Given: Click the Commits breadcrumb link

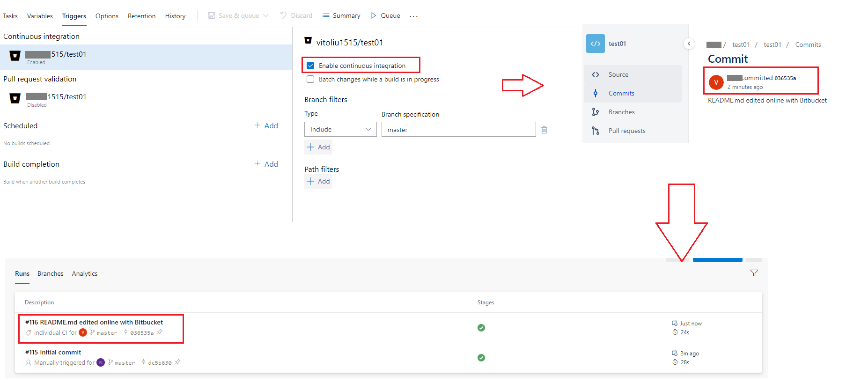Looking at the screenshot, I should [x=808, y=44].
